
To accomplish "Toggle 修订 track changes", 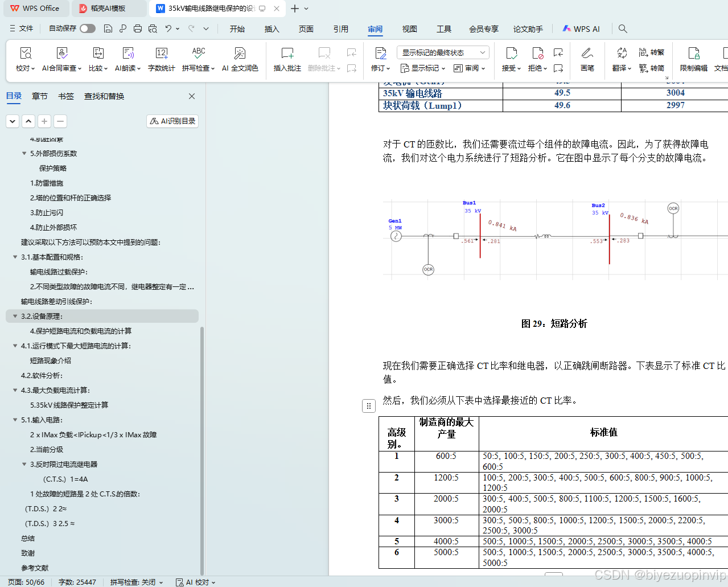I will [380, 60].
